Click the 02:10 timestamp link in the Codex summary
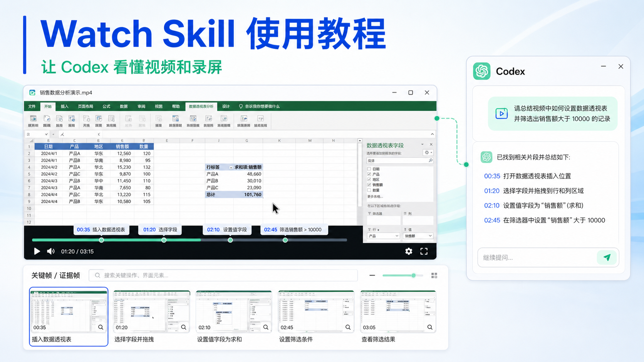The height and width of the screenshot is (362, 644). coord(491,205)
